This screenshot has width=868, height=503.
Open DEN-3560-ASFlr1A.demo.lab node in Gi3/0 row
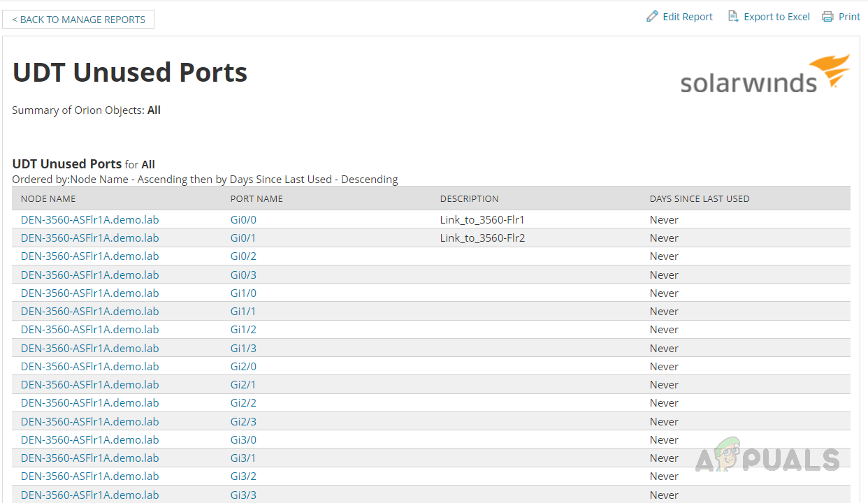tap(90, 439)
